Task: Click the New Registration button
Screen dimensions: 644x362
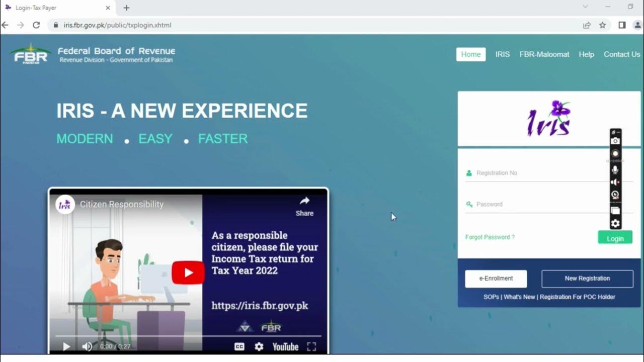Action: point(587,279)
